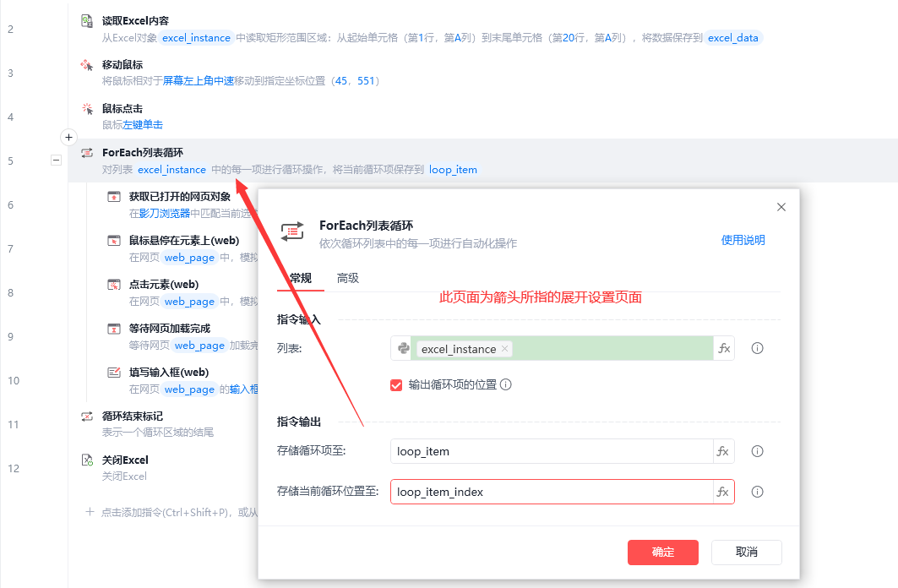Click web_page variable in 等待网页加载完成 step
This screenshot has width=898, height=588.
(200, 346)
